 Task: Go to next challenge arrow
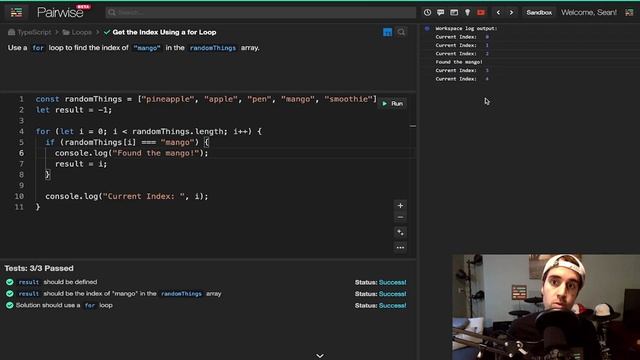(x=511, y=13)
